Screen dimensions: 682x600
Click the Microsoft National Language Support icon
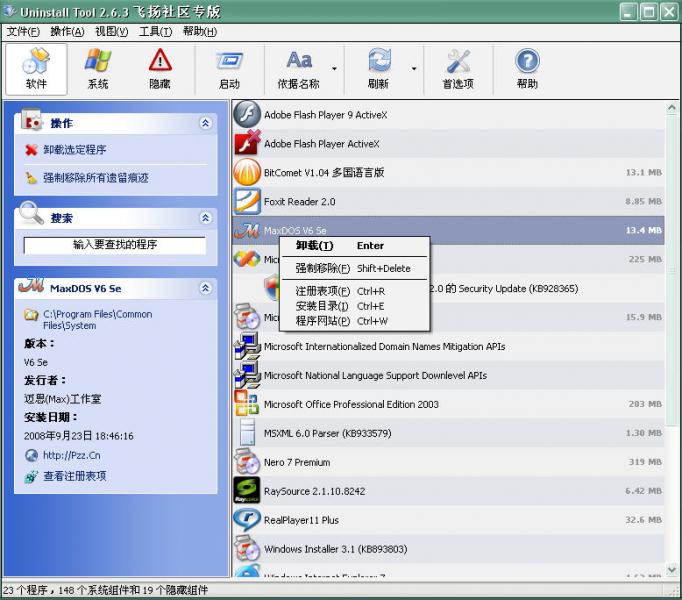coord(247,375)
